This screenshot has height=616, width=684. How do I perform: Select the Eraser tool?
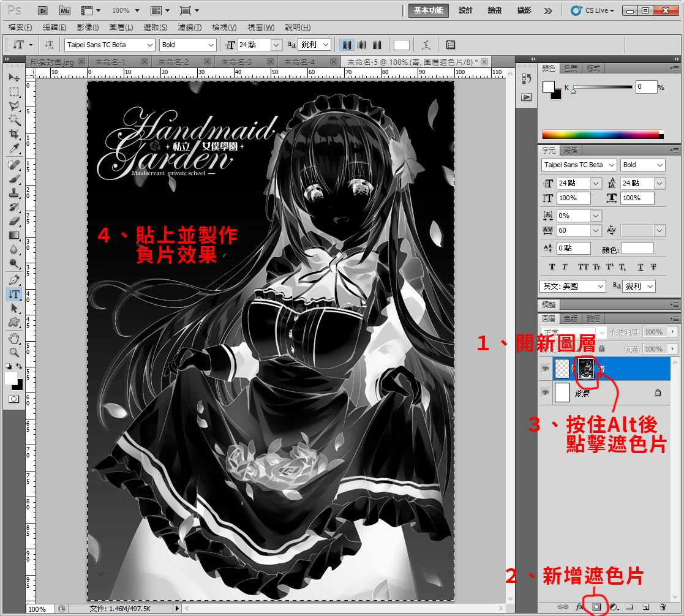14,221
